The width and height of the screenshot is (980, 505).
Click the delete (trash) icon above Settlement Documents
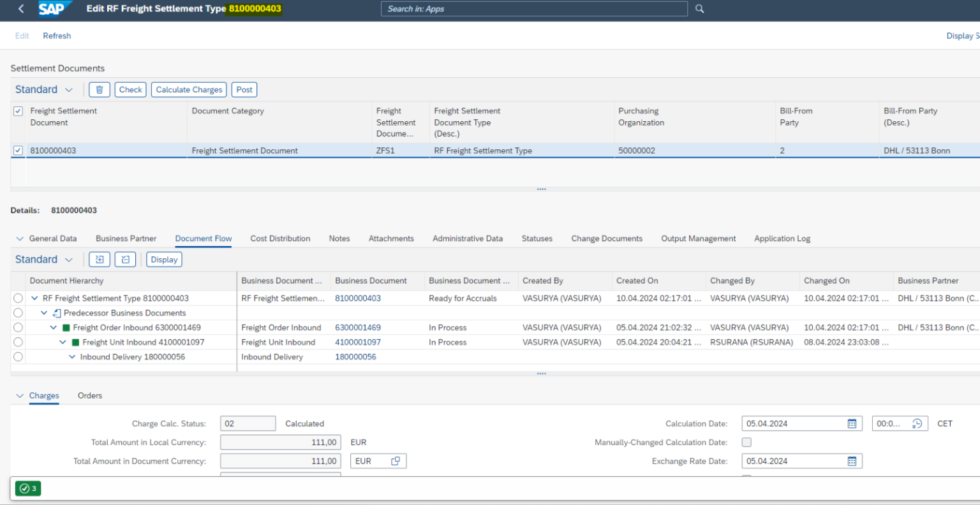pos(100,89)
